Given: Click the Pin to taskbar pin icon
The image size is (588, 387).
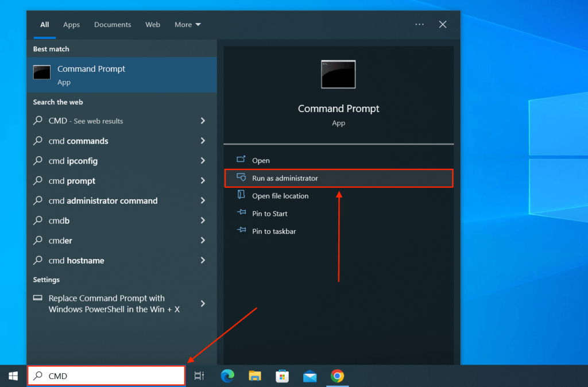Looking at the screenshot, I should click(241, 231).
